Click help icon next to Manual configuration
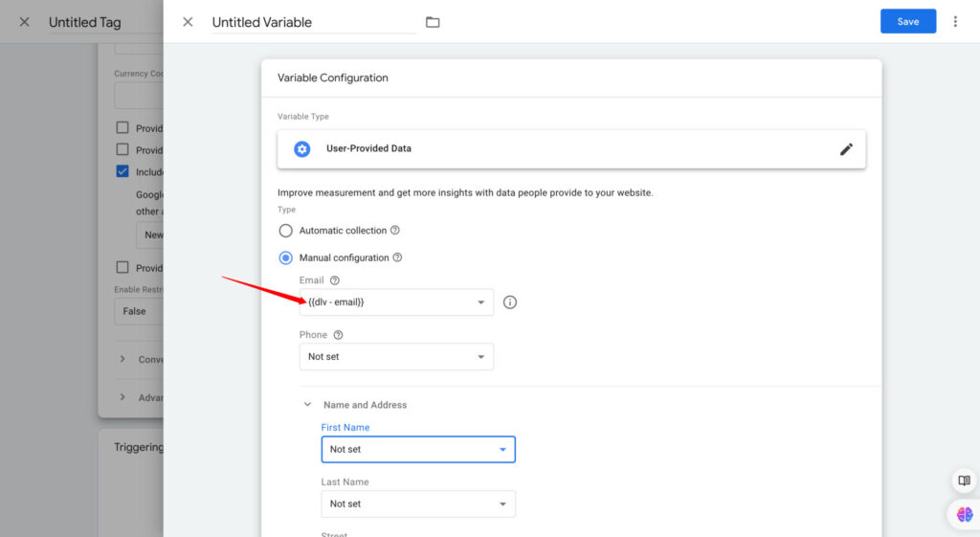Image resolution: width=980 pixels, height=537 pixels. 397,257
